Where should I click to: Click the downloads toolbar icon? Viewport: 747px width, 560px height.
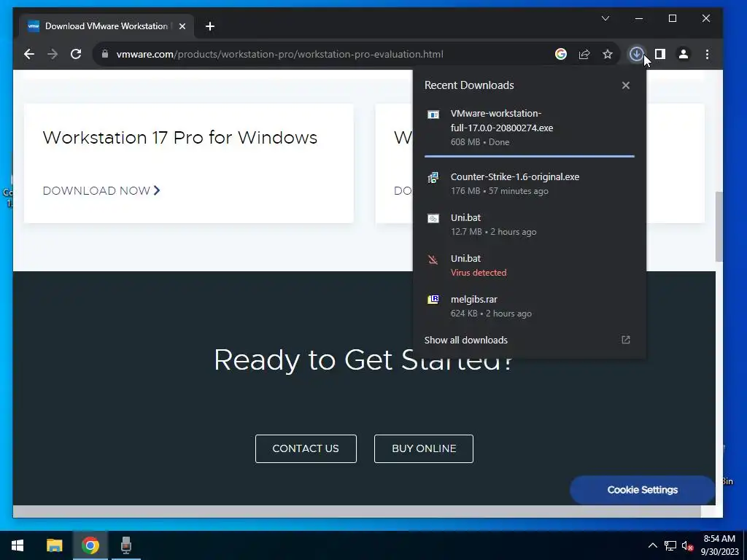pos(636,54)
